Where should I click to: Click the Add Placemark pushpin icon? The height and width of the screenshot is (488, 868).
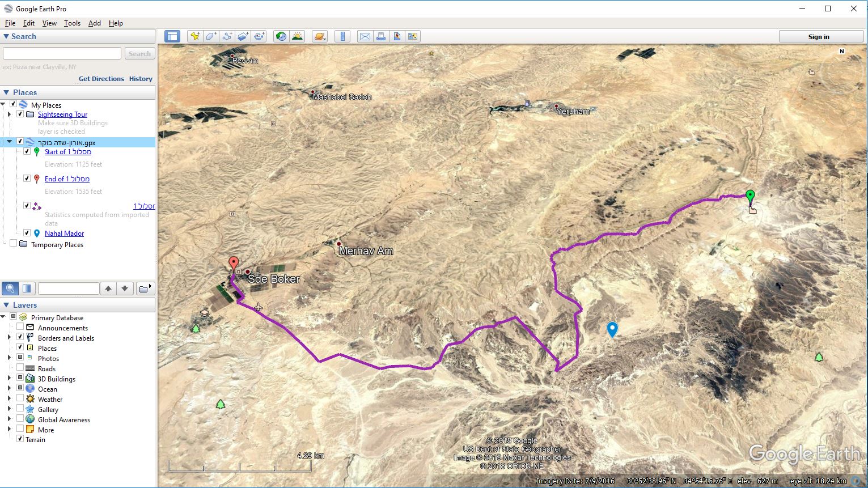click(195, 36)
